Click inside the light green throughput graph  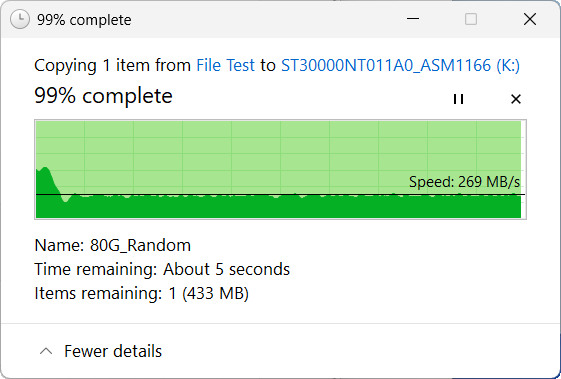(280, 150)
